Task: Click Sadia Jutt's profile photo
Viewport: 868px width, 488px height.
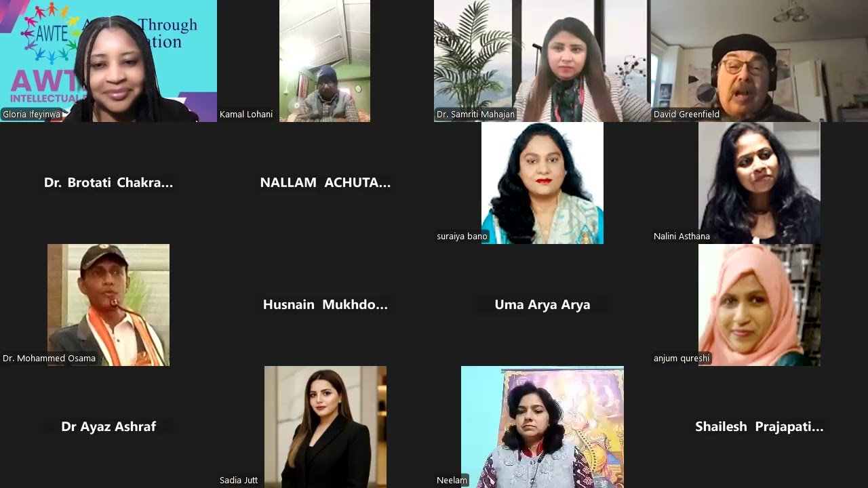Action: pyautogui.click(x=325, y=427)
